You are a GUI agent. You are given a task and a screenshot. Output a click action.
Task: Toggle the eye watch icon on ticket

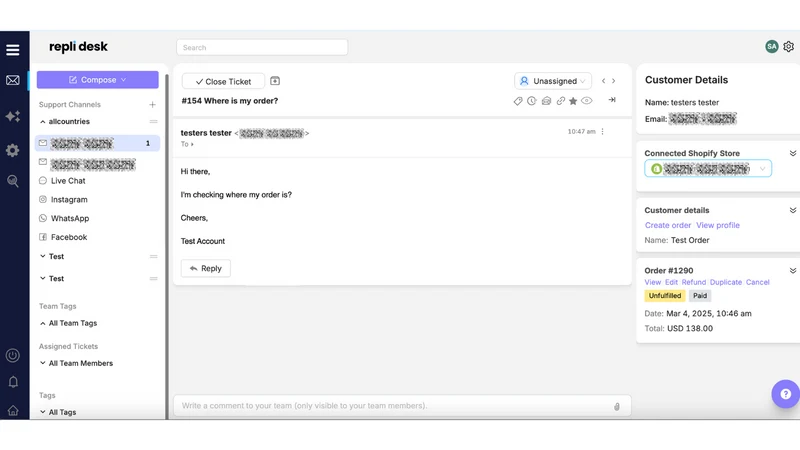coord(587,101)
